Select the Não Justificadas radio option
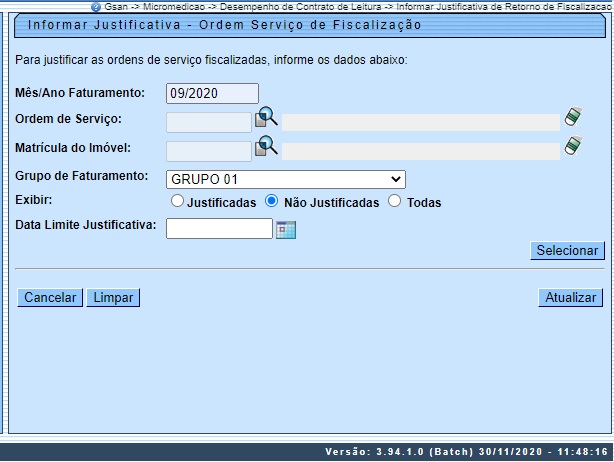 pos(272,201)
